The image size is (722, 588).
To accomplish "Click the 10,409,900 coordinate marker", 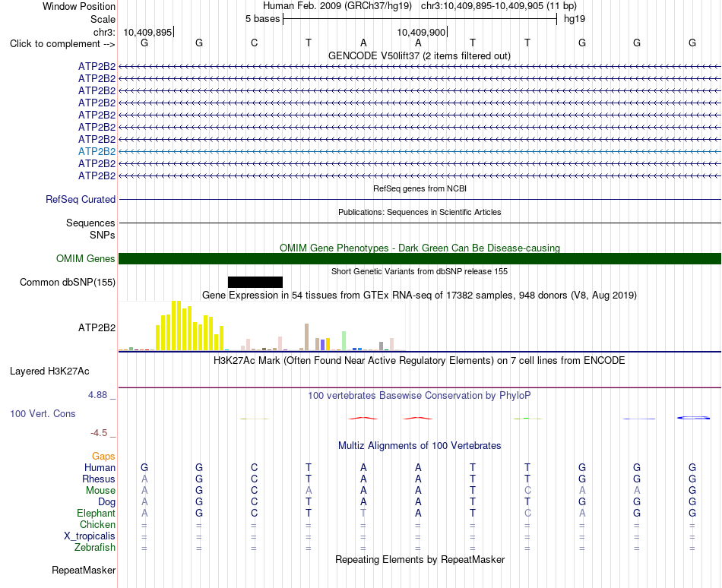I will [421, 32].
